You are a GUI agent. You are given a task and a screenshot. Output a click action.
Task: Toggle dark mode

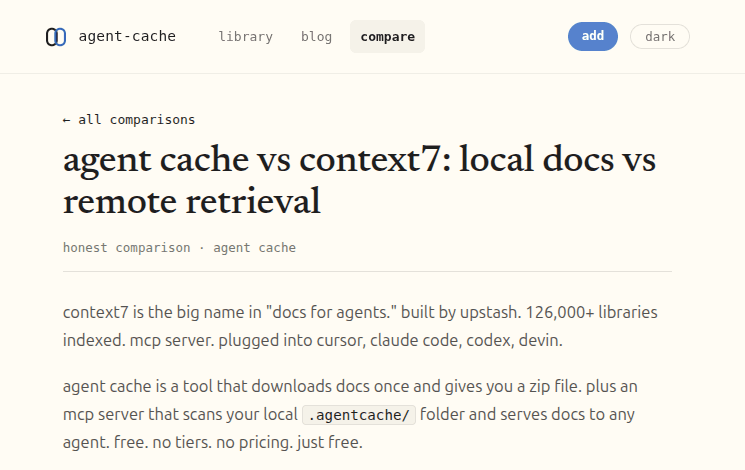click(x=659, y=37)
